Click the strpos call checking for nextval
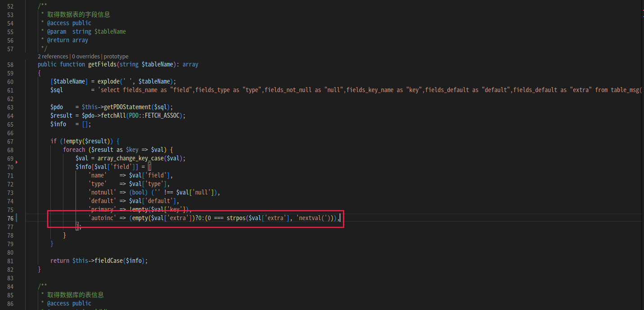 (x=236, y=218)
